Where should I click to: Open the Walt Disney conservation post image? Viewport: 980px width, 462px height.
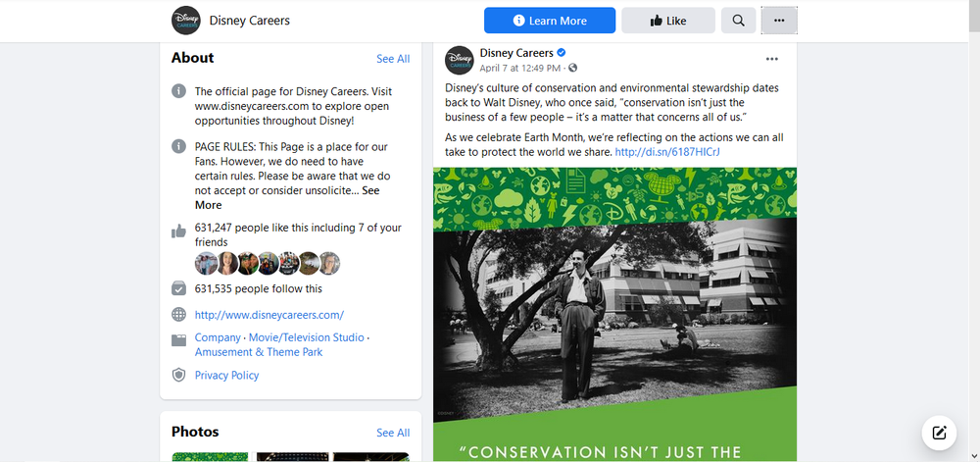coord(615,315)
